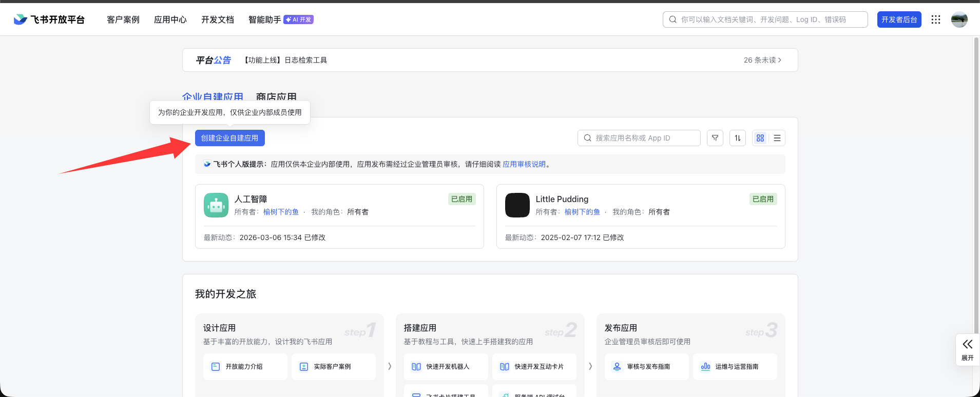
Task: Click 2026-03-06 15:34 已修改 text
Action: (x=282, y=237)
